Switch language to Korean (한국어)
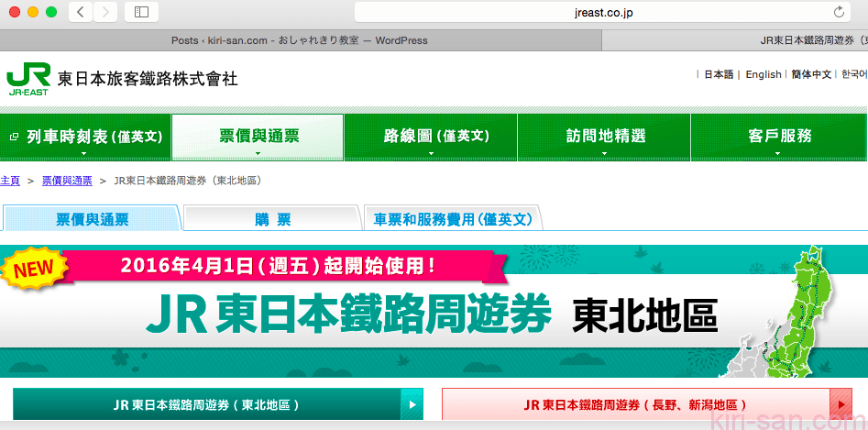The image size is (868, 430). click(854, 74)
